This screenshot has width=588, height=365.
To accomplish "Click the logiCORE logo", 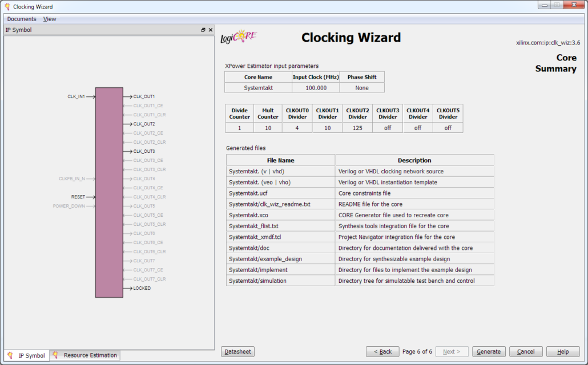I will [x=239, y=37].
